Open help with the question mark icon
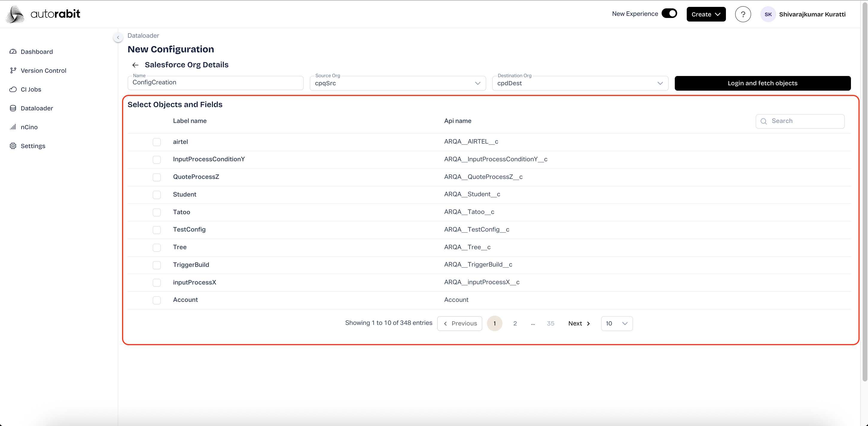The width and height of the screenshot is (868, 426). click(x=743, y=14)
